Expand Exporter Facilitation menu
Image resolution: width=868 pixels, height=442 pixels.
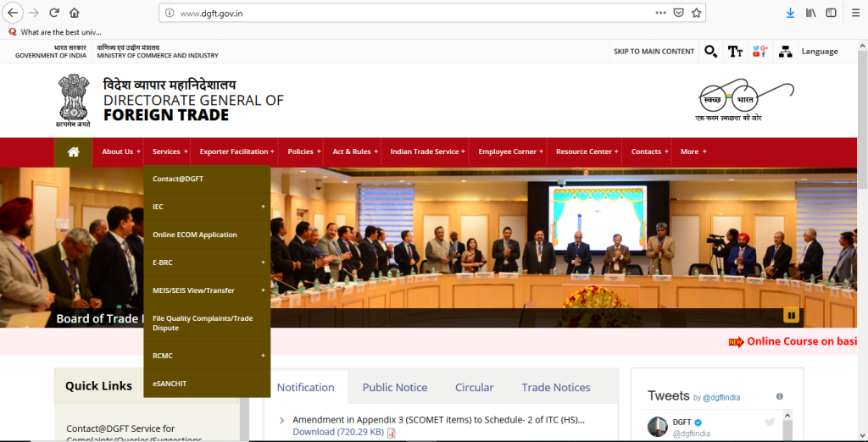[237, 152]
